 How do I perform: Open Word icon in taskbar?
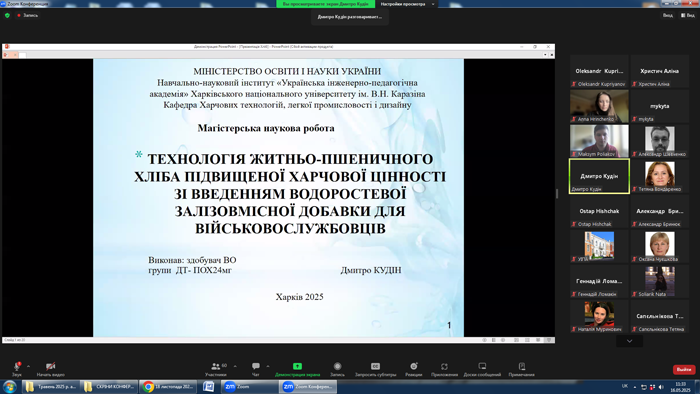point(208,386)
